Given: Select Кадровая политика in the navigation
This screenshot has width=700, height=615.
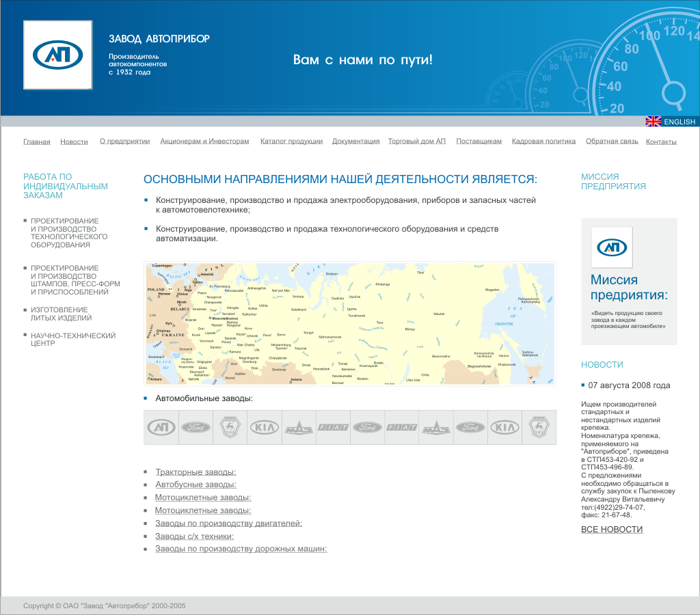Looking at the screenshot, I should coord(543,140).
